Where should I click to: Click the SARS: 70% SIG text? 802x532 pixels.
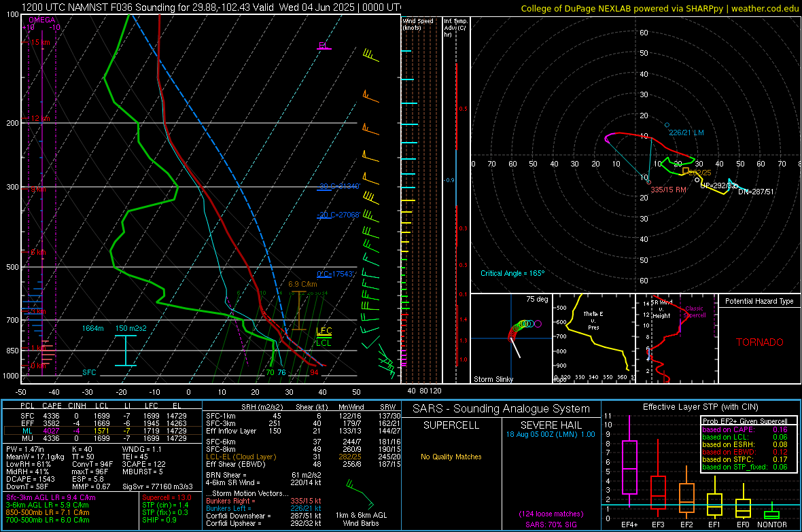(551, 525)
